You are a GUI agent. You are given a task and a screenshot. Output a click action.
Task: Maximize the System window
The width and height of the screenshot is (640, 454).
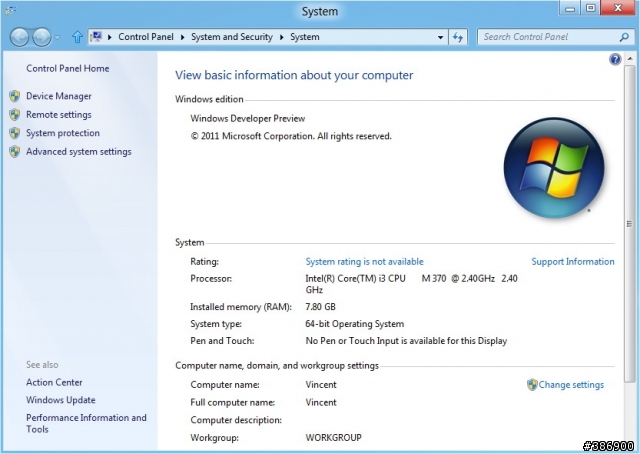pos(590,9)
